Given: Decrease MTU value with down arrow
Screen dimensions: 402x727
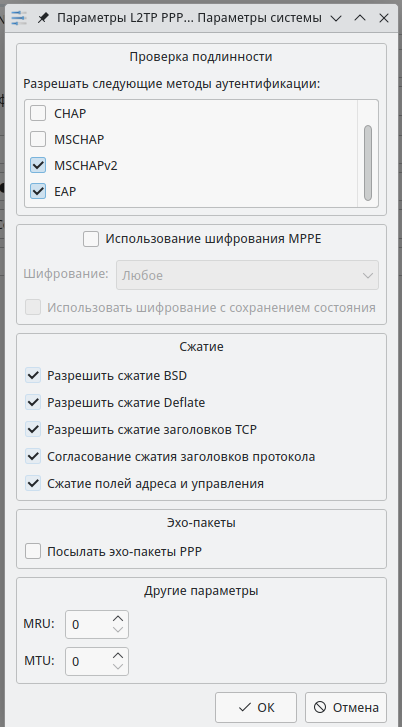Looking at the screenshot, I should (118, 667).
